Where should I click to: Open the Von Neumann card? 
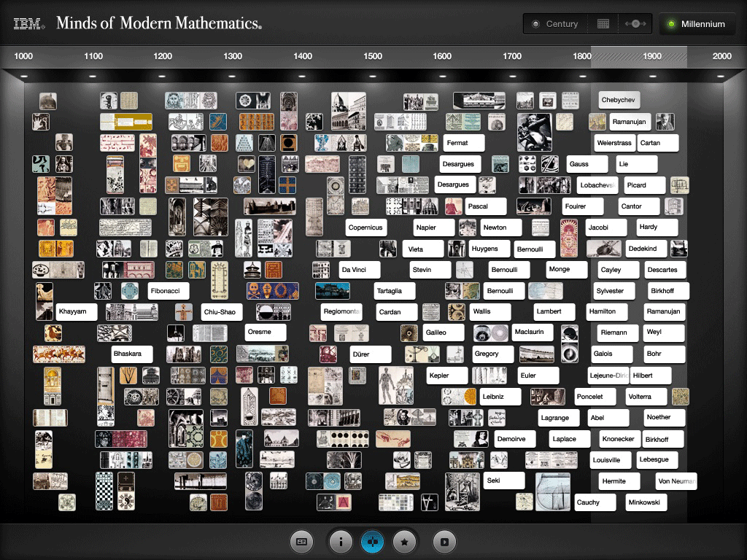coord(676,481)
